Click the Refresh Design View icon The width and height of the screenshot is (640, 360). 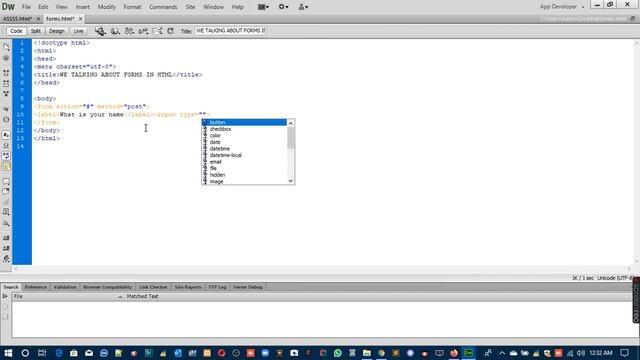click(171, 31)
